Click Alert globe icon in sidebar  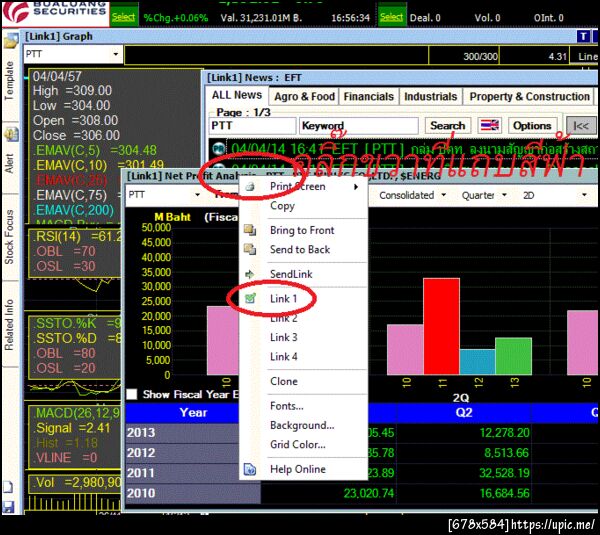pyautogui.click(x=10, y=134)
